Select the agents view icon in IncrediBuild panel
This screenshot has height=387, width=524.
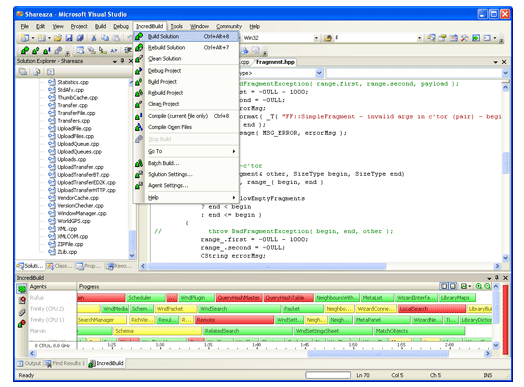[22, 289]
